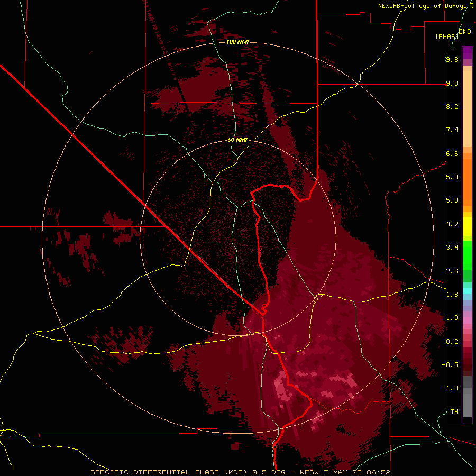Click the 3.4 value on color scale
This screenshot has height=476, width=476.
click(452, 248)
